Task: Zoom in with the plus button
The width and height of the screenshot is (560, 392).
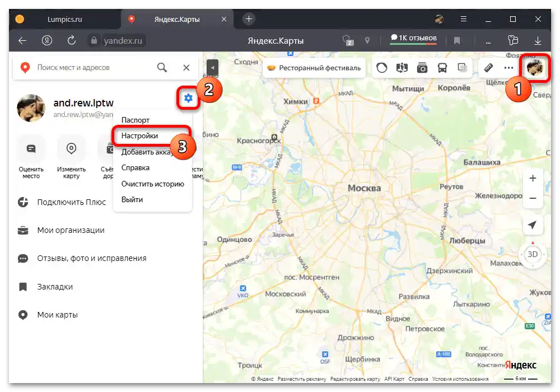Action: coord(533,178)
